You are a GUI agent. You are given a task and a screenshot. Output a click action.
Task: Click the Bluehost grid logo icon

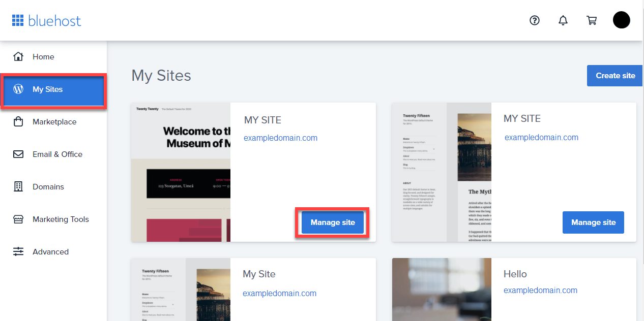click(18, 20)
